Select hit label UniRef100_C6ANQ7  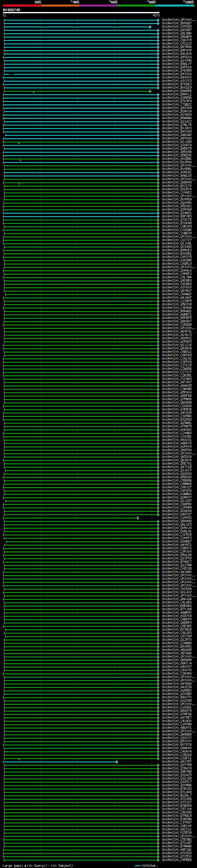point(177,294)
